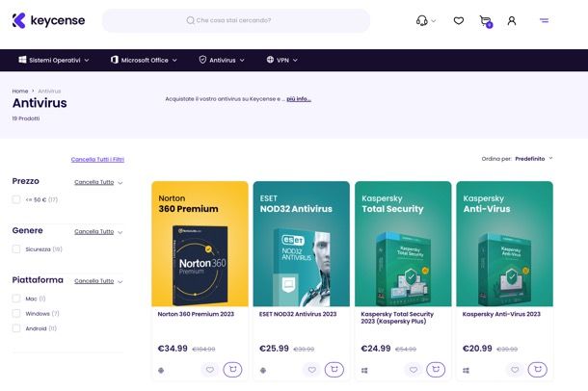Click the €34.99 price
Image resolution: width=588 pixels, height=391 pixels.
click(173, 349)
